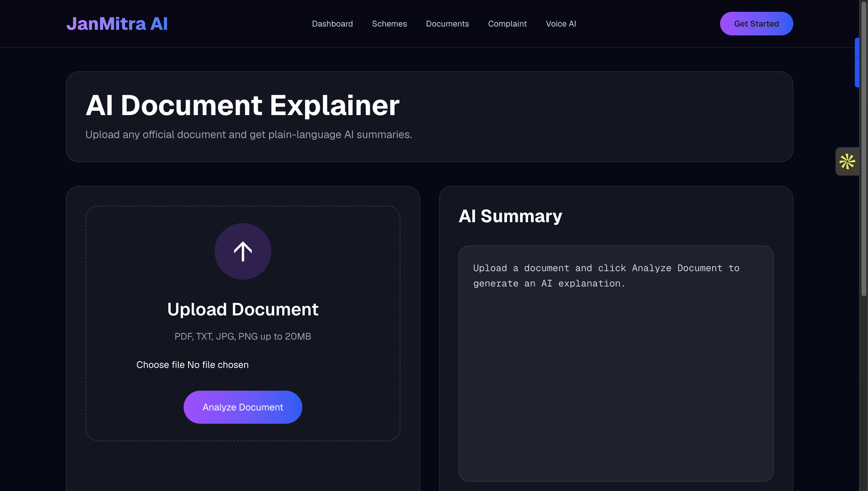
Task: Click the Upload Document heading
Action: click(x=243, y=309)
